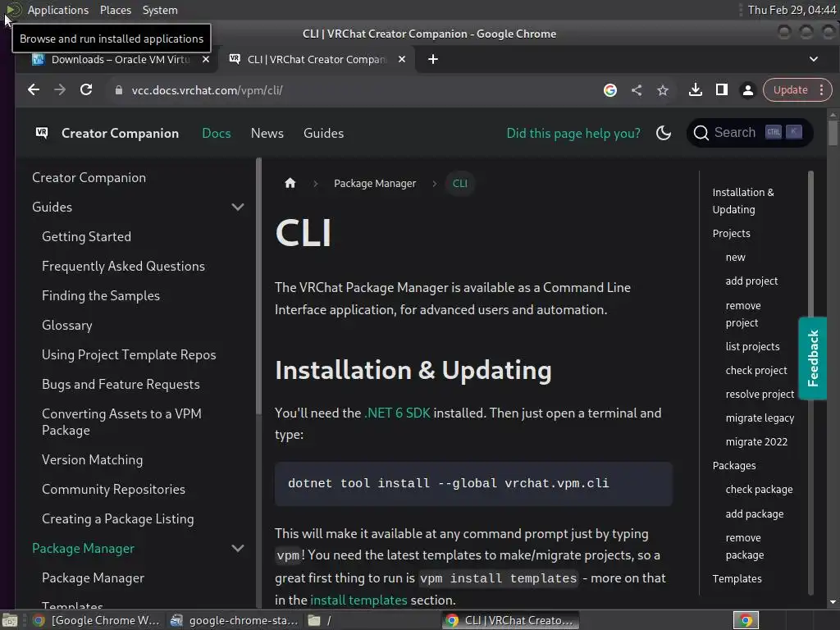
Task: Toggle dark/light mode with moon icon
Action: [x=663, y=133]
